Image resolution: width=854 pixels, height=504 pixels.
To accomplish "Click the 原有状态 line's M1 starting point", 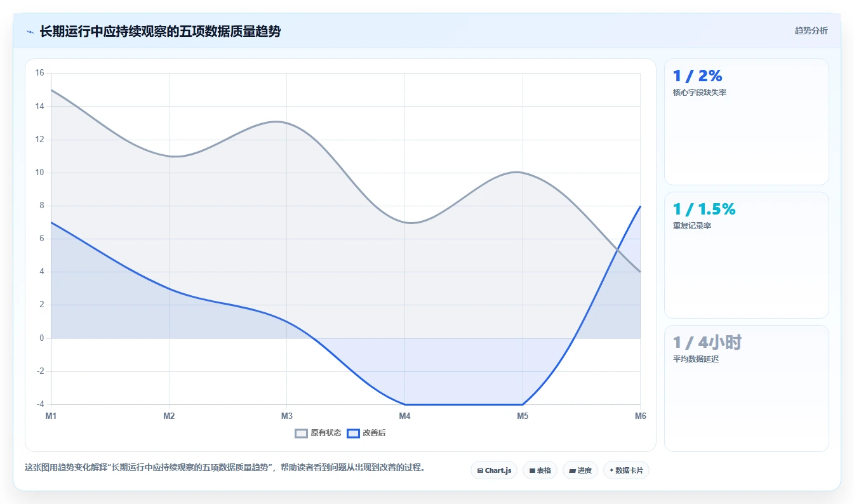I will click(51, 90).
